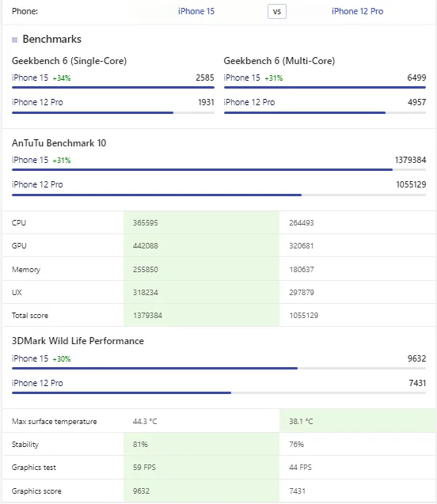Viewport: 437px width, 504px height.
Task: Click the CPU row label
Action: tap(19, 223)
